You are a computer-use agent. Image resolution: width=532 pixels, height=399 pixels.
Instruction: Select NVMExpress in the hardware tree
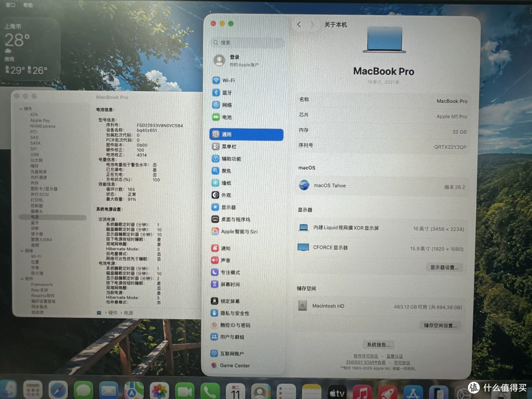pos(43,126)
